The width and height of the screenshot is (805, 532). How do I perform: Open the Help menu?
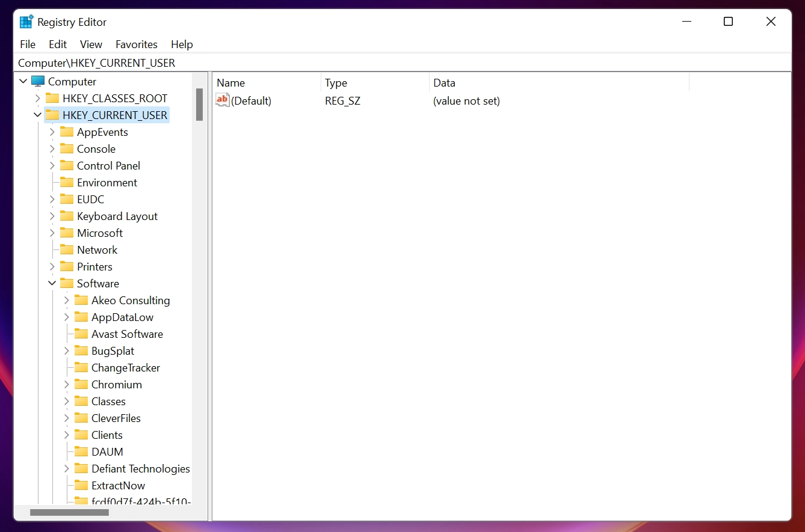(x=182, y=44)
